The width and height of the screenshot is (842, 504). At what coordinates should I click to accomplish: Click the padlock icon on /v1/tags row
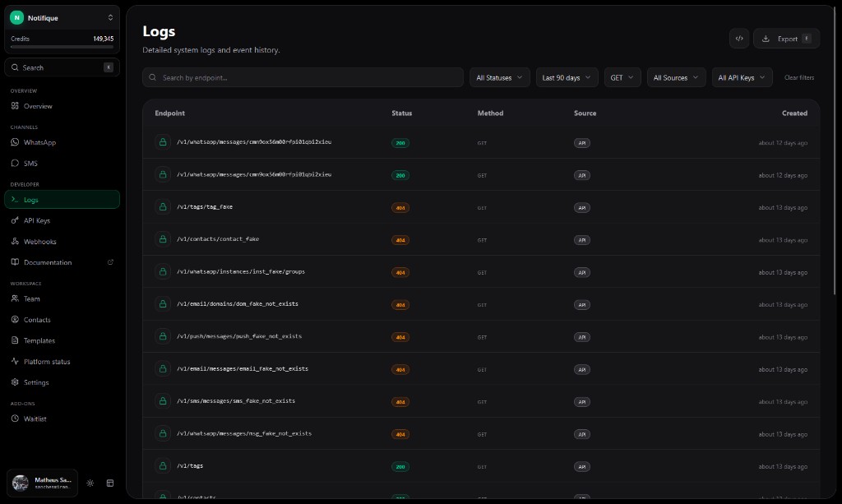click(x=161, y=465)
